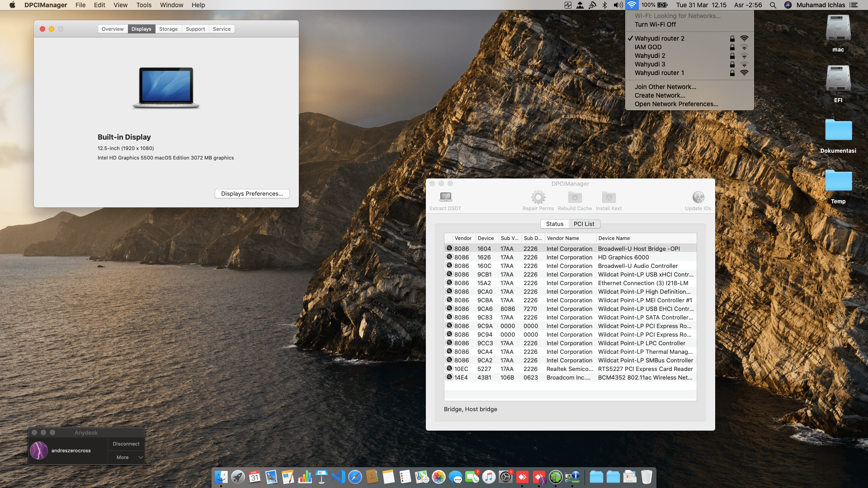The height and width of the screenshot is (488, 868).
Task: Click the Install Kext toolbar icon
Action: coord(609,197)
